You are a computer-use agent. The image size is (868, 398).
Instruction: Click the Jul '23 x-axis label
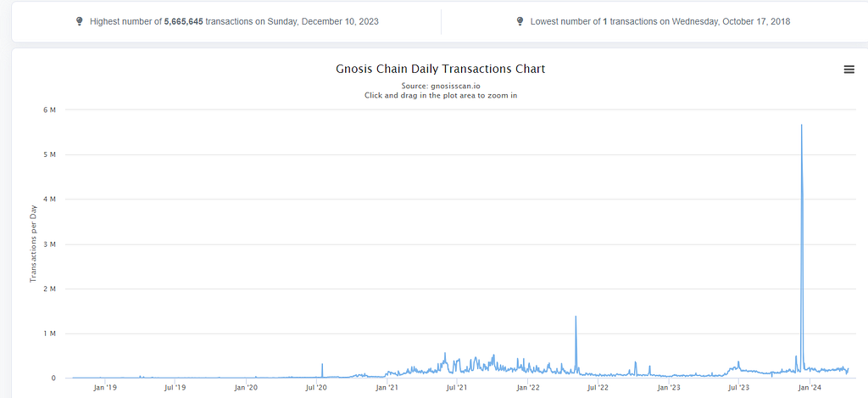click(x=738, y=388)
